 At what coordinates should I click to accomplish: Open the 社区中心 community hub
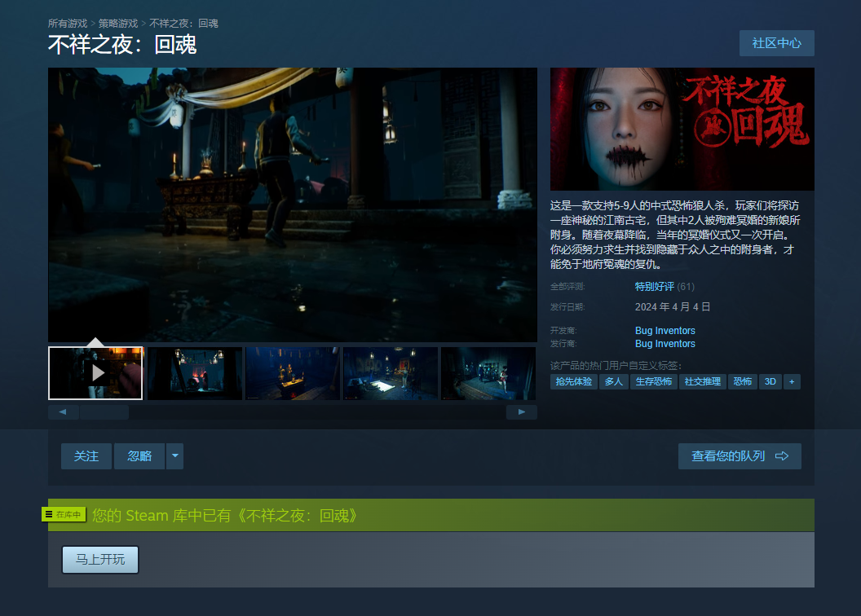coord(776,43)
